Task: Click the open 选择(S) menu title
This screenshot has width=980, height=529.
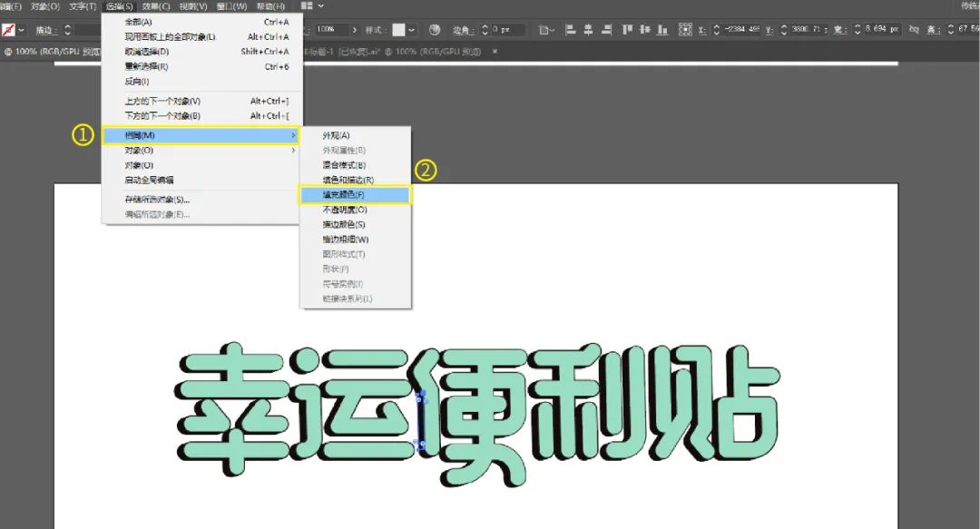Action: pos(119,6)
